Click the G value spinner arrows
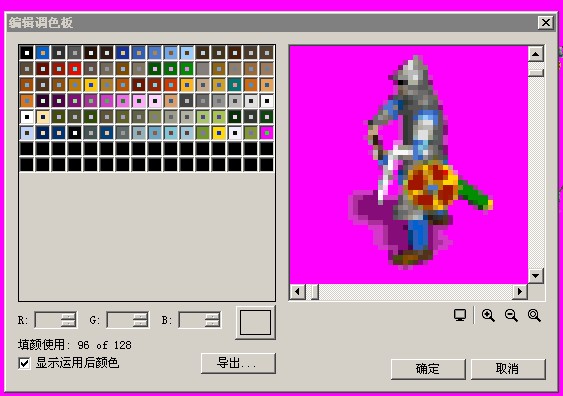The width and height of the screenshot is (563, 396). (x=140, y=320)
